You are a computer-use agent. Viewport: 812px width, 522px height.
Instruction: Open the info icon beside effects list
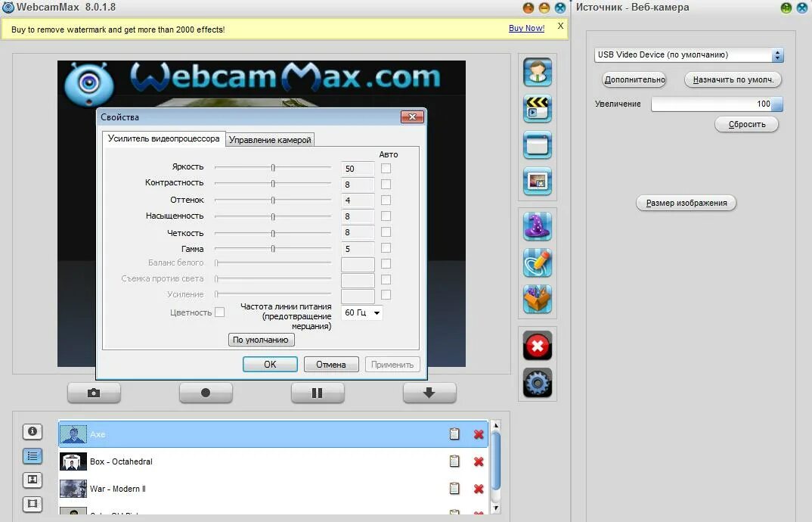click(x=32, y=431)
